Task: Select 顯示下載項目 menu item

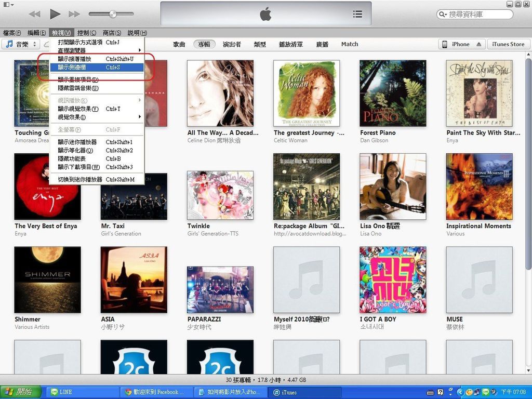Action: coord(97,167)
